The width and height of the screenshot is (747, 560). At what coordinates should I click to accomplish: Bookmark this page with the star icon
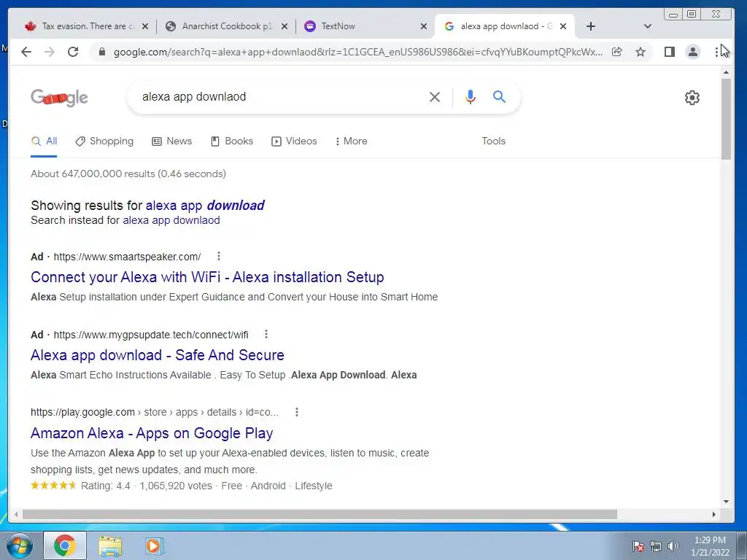[x=640, y=52]
